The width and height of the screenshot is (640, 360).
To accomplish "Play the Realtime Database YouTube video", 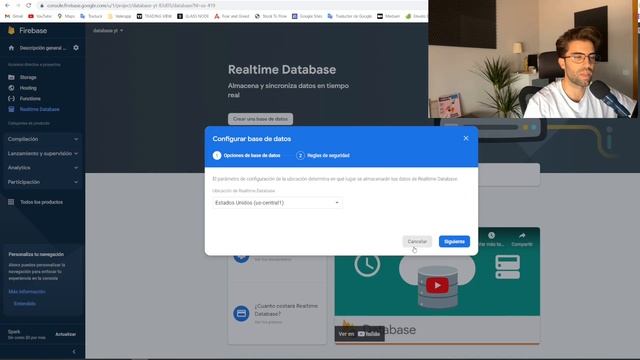I will (437, 285).
